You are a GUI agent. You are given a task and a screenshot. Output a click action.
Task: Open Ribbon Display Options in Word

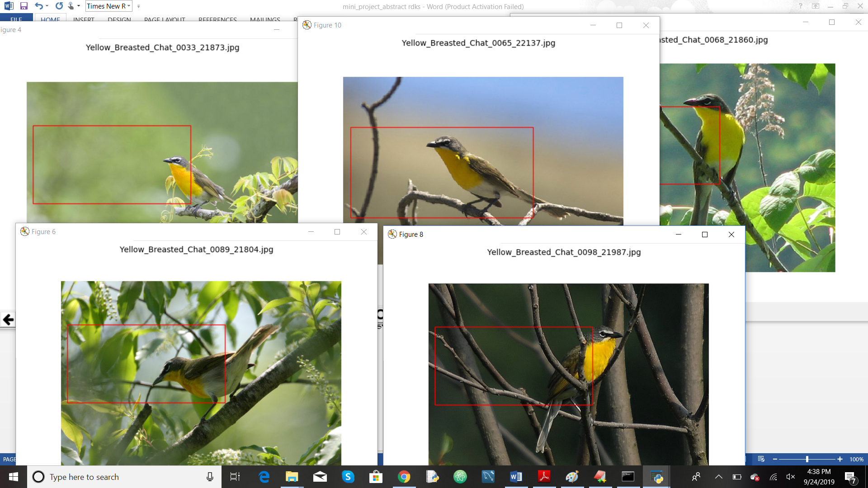point(816,6)
